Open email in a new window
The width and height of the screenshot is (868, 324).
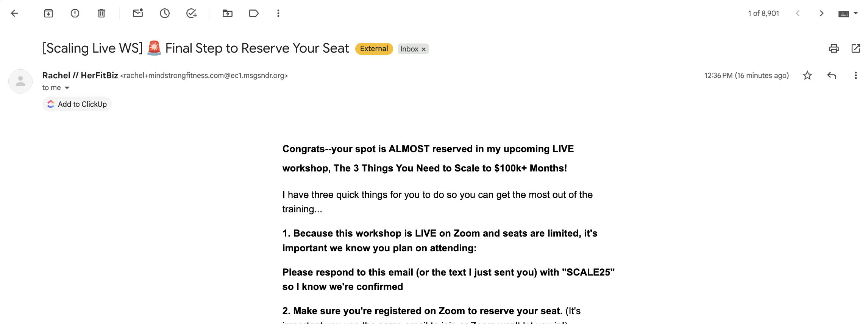coord(856,48)
